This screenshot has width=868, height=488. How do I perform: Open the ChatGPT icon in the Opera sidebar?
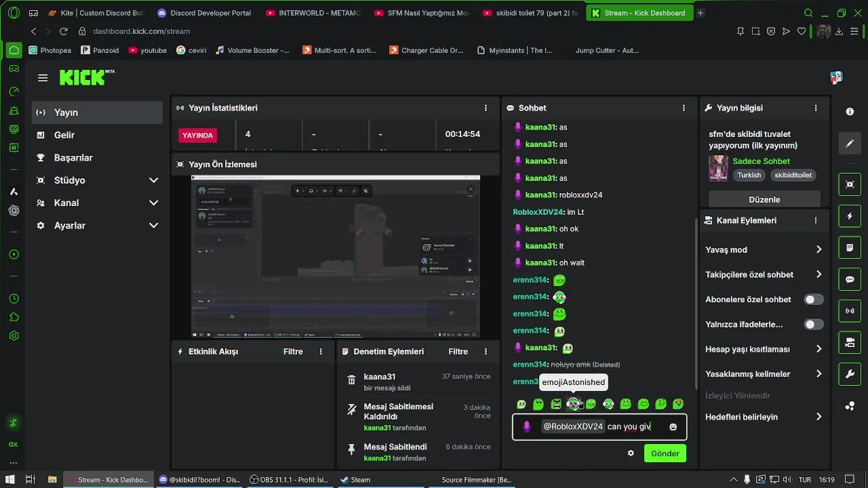14,210
